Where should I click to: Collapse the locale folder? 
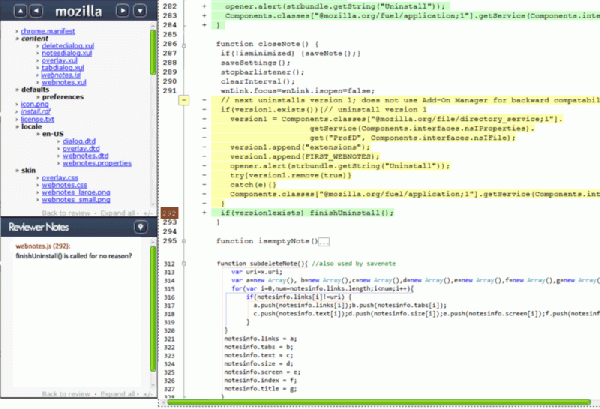[31, 126]
